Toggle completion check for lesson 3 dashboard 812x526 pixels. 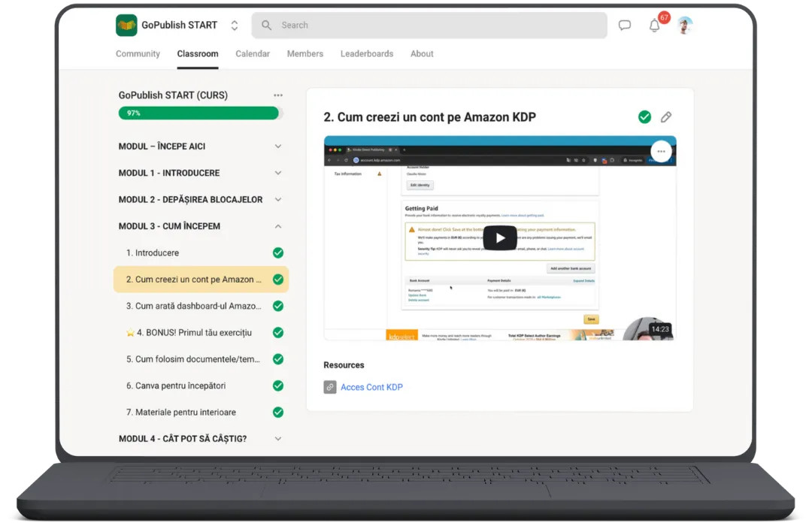278,306
